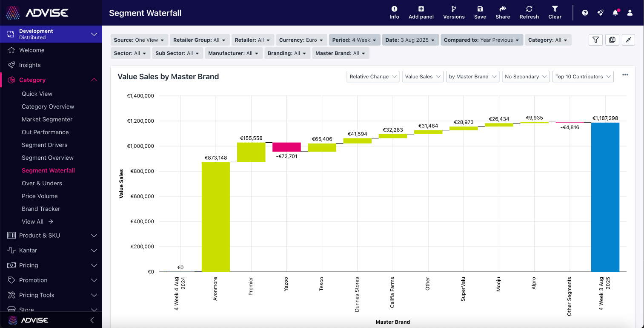Click the filter funnel button
Viewport: 644px width, 328px height.
coord(596,40)
